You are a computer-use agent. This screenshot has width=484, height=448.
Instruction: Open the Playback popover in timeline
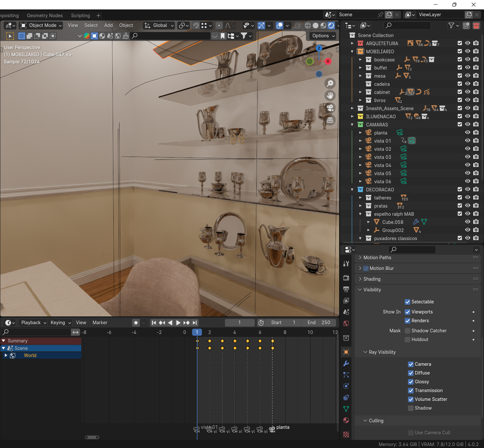click(34, 323)
